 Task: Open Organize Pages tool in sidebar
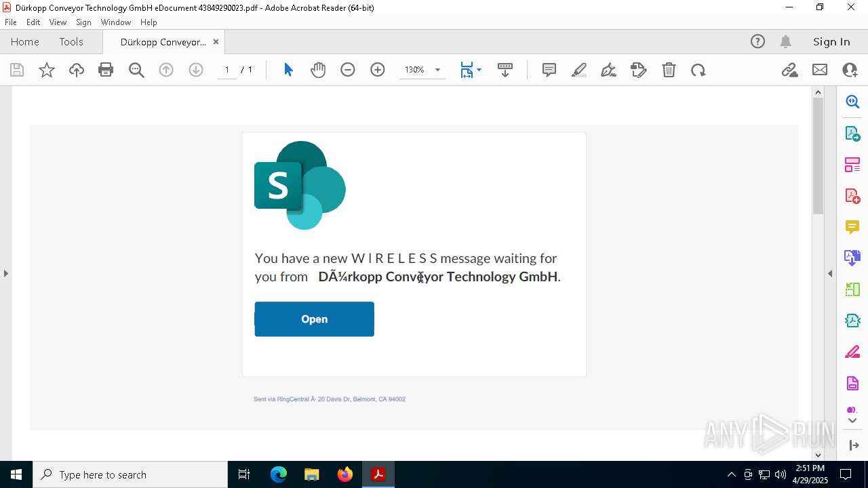tap(852, 165)
